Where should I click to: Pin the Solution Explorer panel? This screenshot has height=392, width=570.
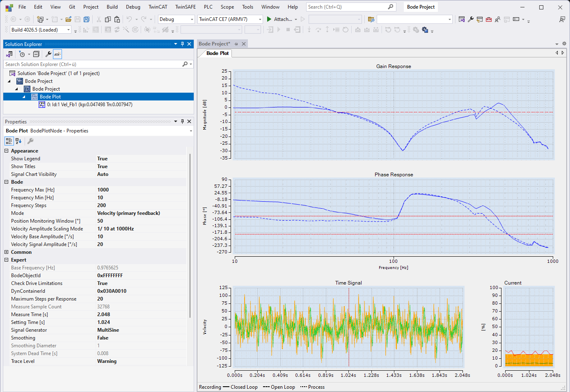[x=183, y=44]
